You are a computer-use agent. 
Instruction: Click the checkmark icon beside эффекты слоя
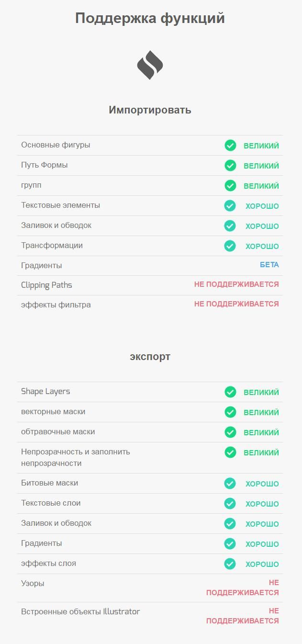click(230, 564)
